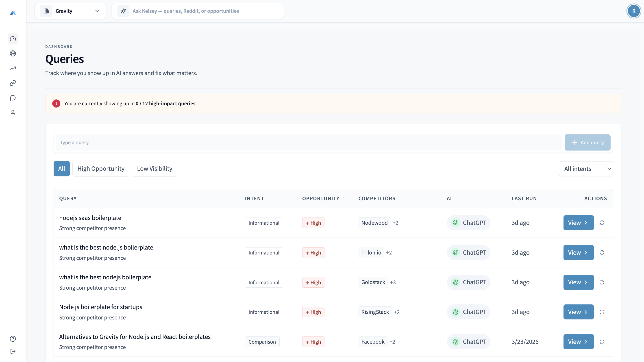Select the user profile icon in sidebar

[13, 112]
